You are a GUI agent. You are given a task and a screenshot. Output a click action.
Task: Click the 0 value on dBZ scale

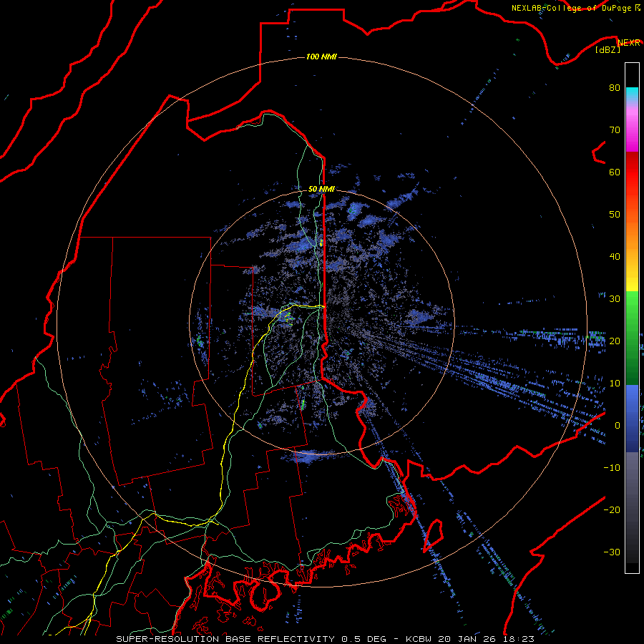point(617,426)
